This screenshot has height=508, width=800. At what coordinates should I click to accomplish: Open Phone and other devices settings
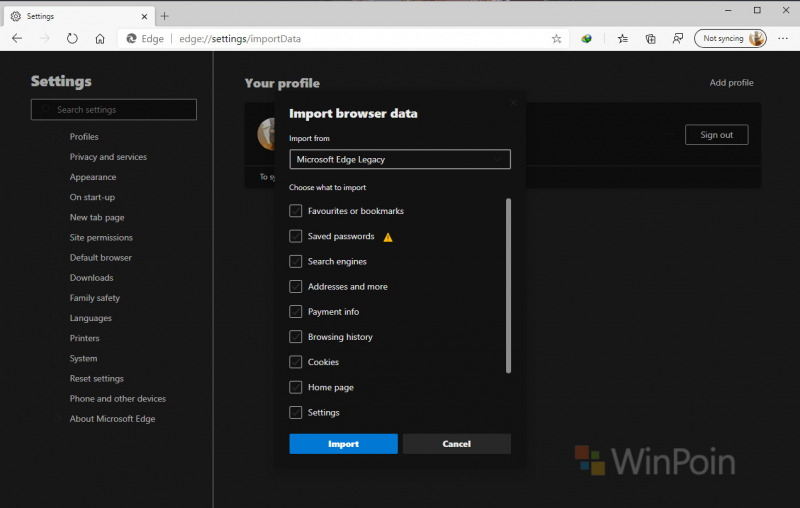point(117,399)
